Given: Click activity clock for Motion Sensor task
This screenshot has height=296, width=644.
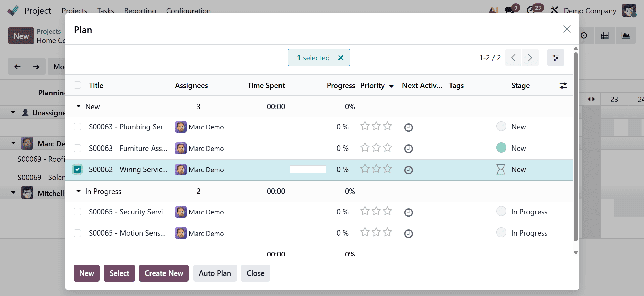Looking at the screenshot, I should pyautogui.click(x=409, y=234).
